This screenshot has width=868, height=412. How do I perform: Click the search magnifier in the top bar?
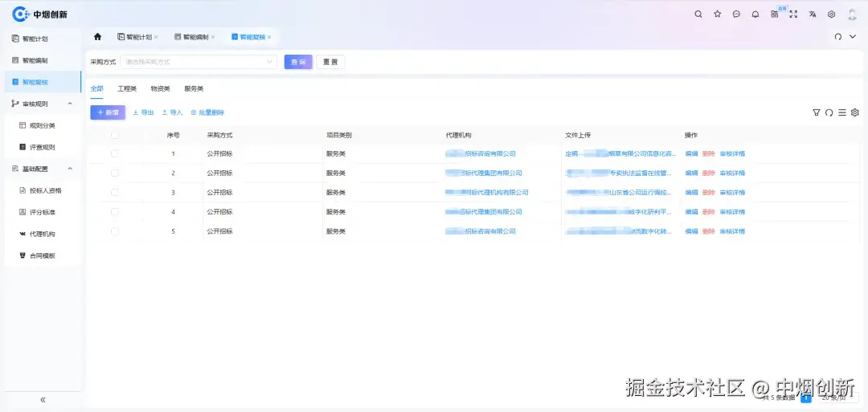point(698,14)
